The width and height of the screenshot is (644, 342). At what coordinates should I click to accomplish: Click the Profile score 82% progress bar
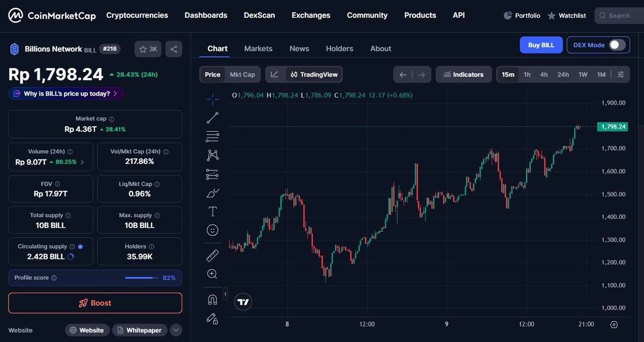coord(142,278)
